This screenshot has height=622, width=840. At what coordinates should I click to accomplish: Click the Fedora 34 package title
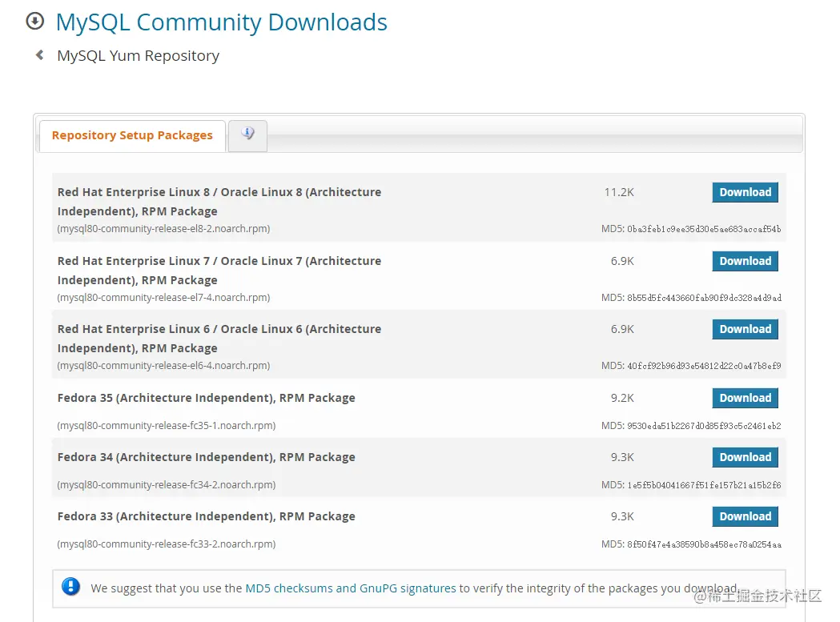pos(207,457)
